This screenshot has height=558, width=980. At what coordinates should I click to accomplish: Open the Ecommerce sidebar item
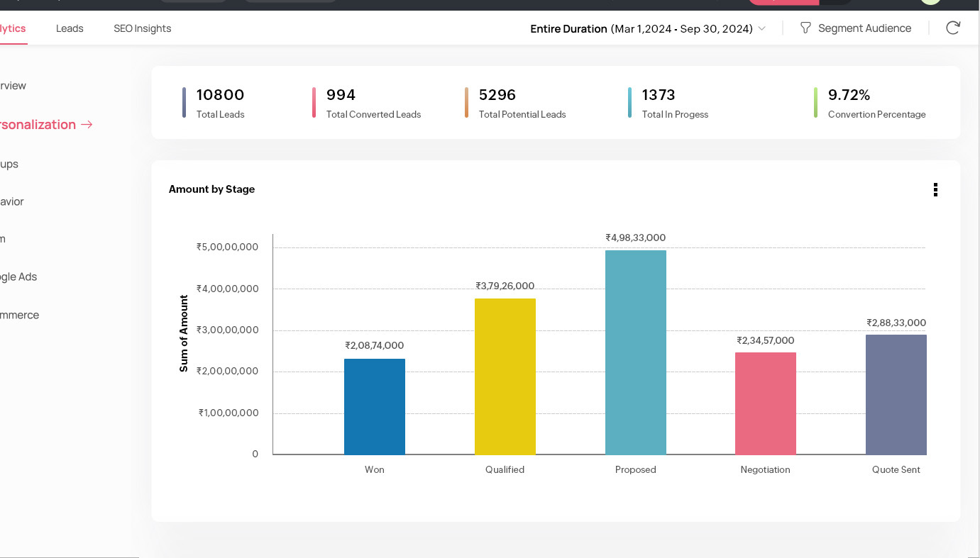pyautogui.click(x=19, y=315)
